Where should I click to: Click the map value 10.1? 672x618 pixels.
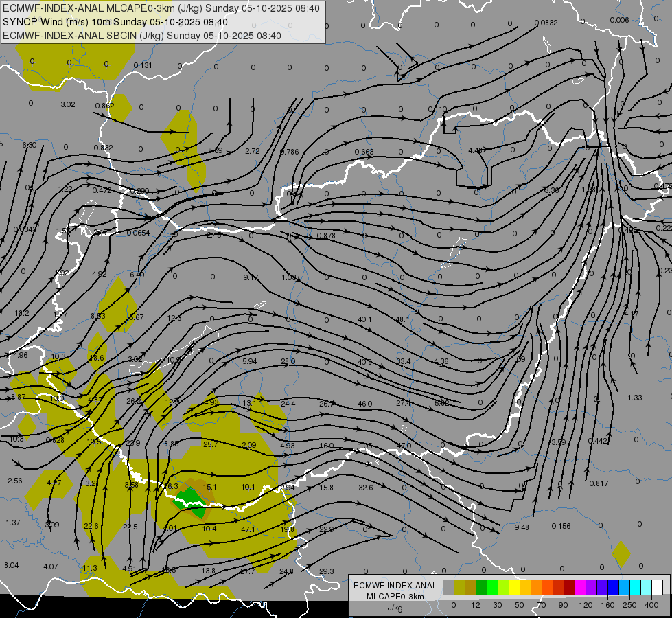coord(248,487)
